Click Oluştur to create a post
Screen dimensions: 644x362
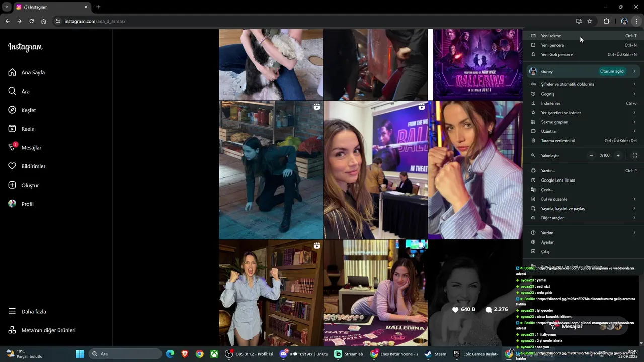coord(24,185)
